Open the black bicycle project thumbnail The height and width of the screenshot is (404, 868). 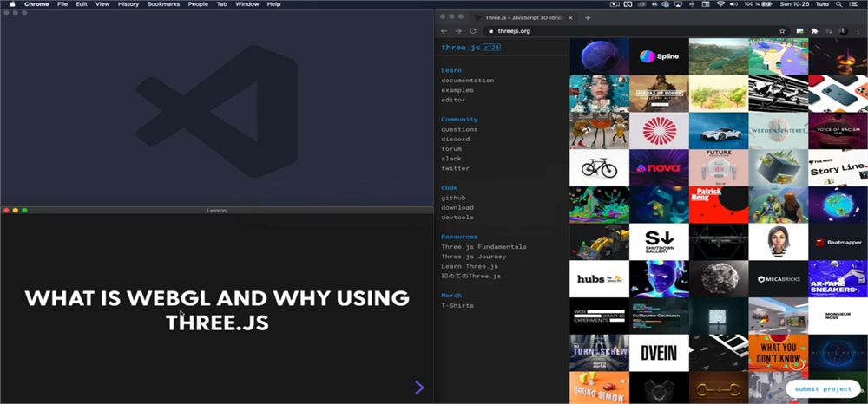pyautogui.click(x=599, y=167)
